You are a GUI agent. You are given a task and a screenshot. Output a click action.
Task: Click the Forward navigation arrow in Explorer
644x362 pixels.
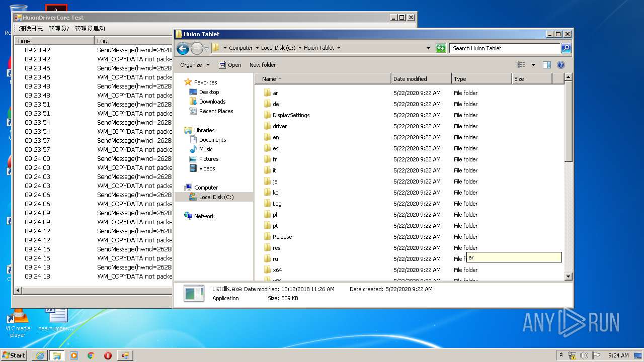pos(197,48)
